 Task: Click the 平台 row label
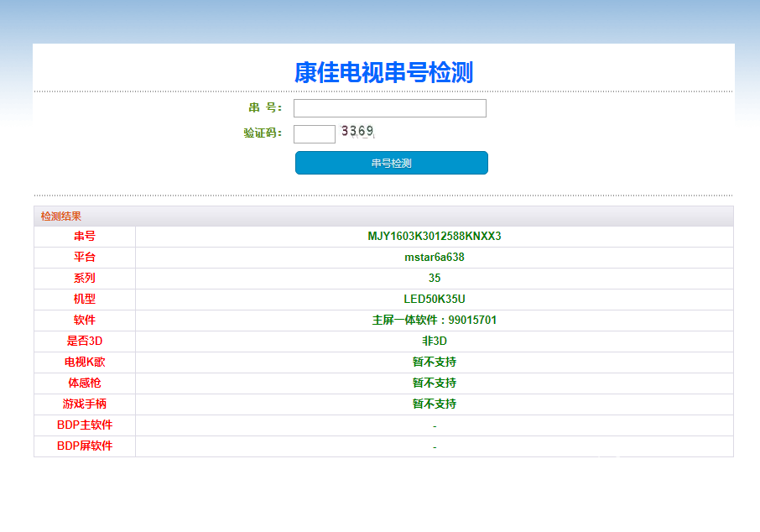[x=85, y=257]
